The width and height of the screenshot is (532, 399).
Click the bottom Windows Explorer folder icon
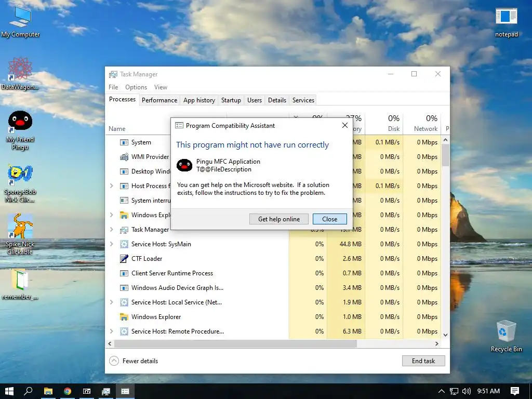point(124,317)
